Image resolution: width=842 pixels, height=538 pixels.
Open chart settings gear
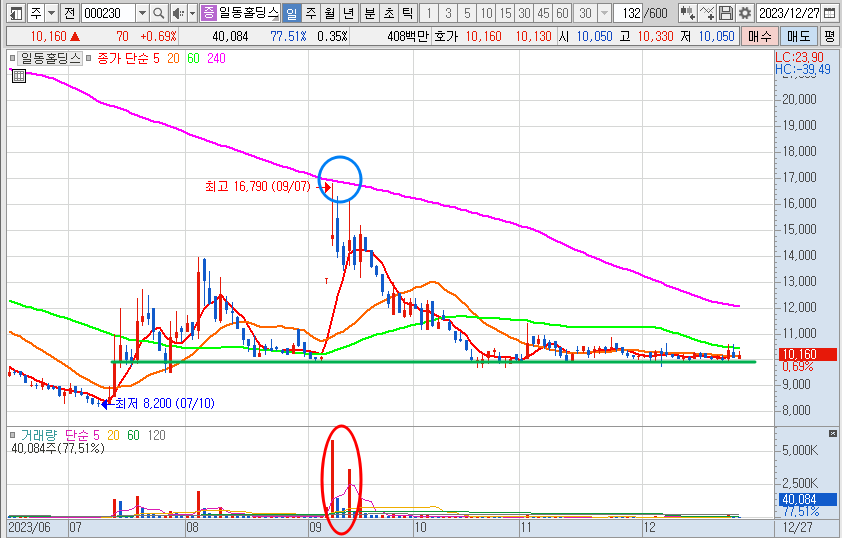coord(744,13)
